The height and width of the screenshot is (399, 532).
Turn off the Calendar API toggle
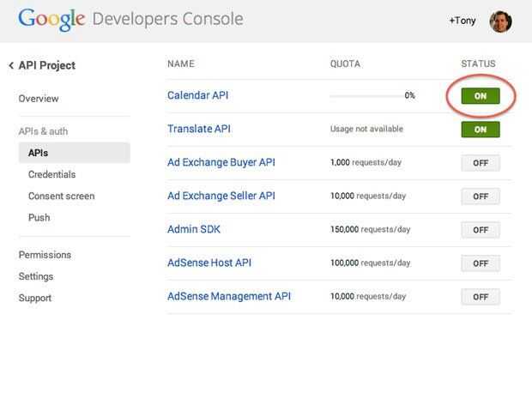pyautogui.click(x=481, y=96)
